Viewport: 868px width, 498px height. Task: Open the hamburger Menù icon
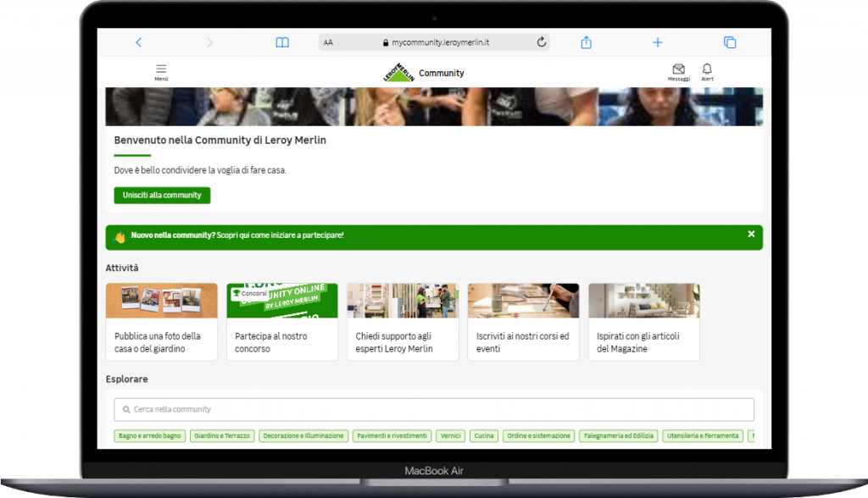coord(161,71)
